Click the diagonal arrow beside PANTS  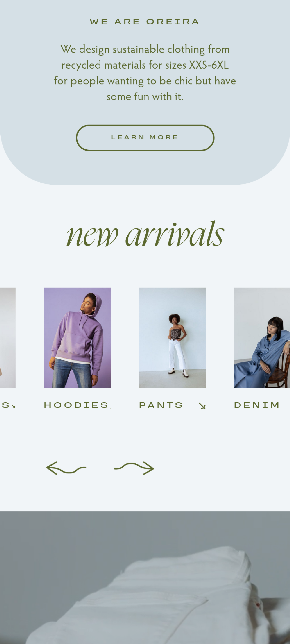point(202,406)
